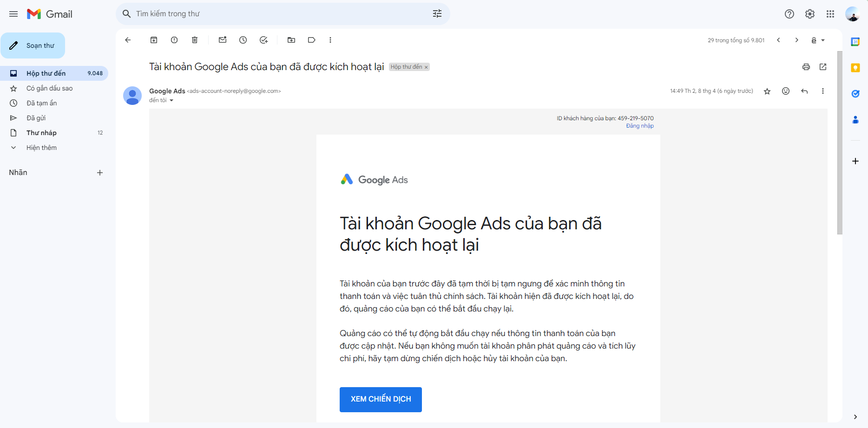868x428 pixels.
Task: Star this Google Ads message
Action: (x=767, y=91)
